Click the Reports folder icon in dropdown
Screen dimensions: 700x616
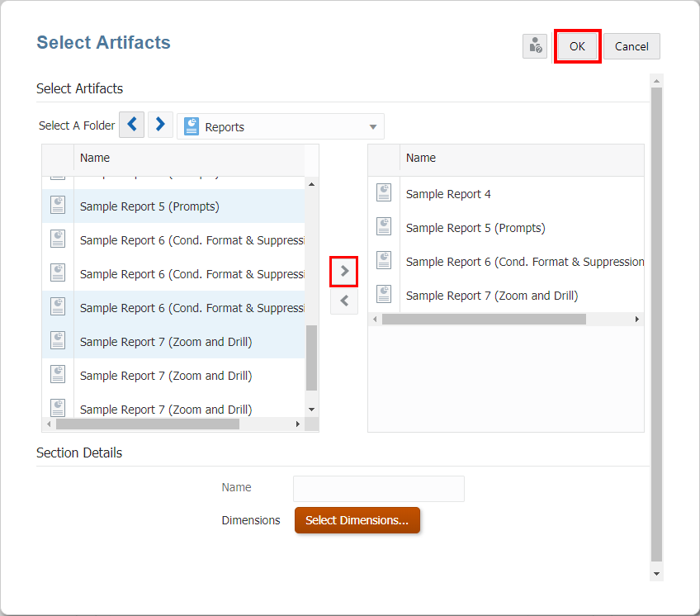[x=192, y=126]
